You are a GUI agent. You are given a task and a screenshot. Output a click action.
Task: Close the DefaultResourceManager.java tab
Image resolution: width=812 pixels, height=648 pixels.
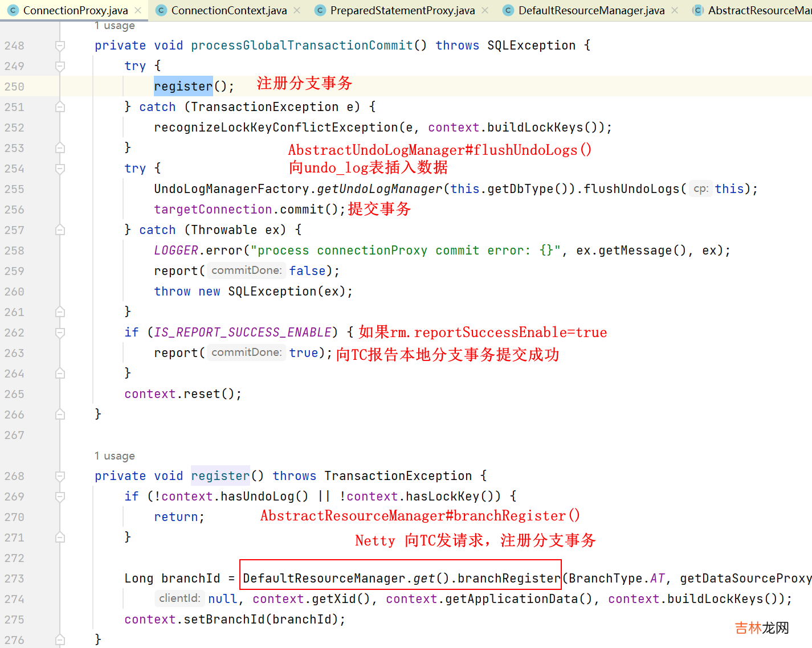[x=675, y=10]
